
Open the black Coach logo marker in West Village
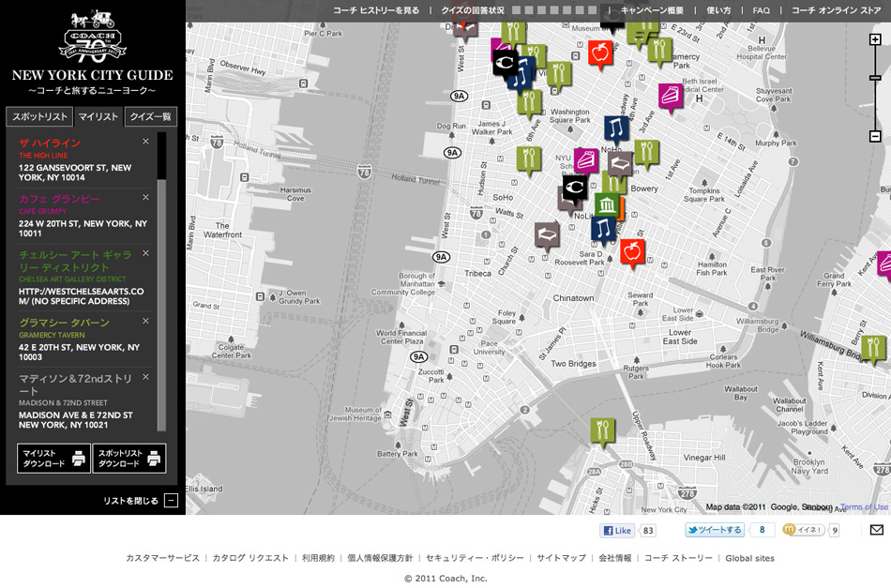[x=505, y=63]
